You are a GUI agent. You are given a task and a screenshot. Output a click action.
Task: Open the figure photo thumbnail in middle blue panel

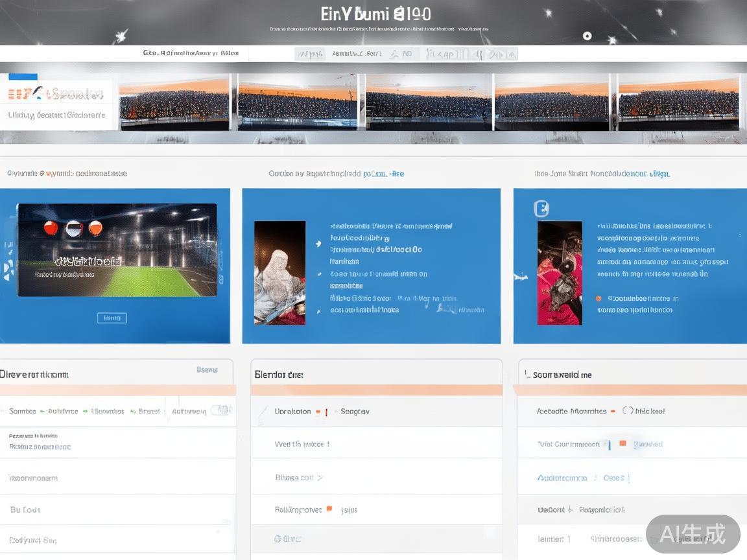pos(279,273)
